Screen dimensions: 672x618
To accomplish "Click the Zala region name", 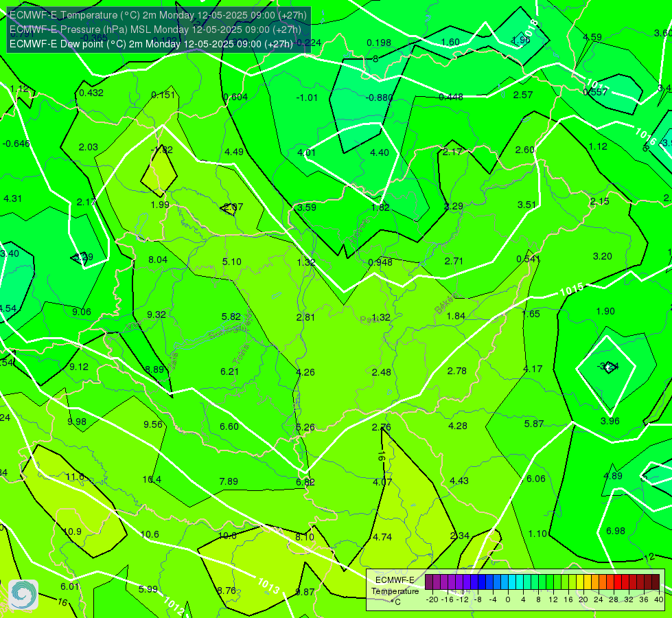I will 173,360.
